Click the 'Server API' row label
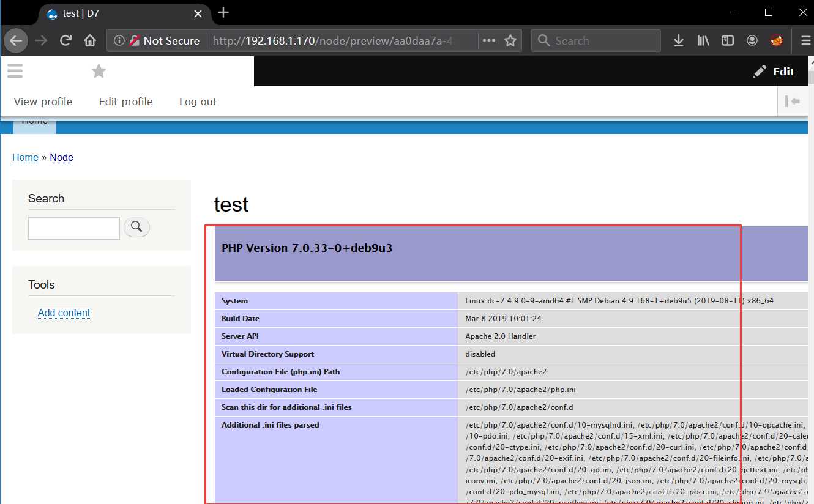The width and height of the screenshot is (814, 504). click(241, 336)
